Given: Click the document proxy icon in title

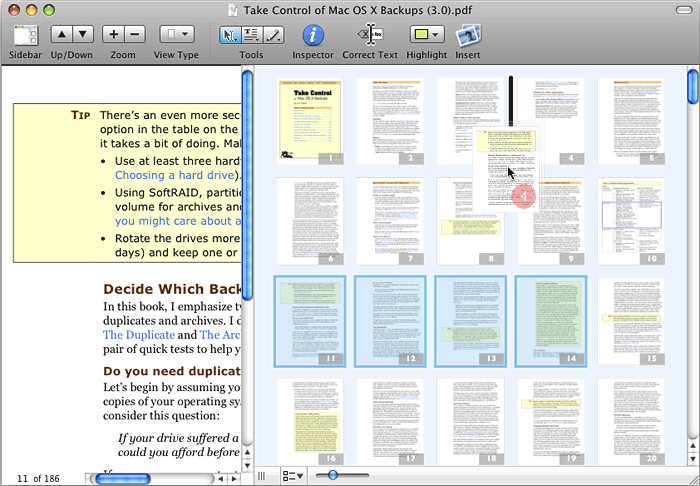Looking at the screenshot, I should pyautogui.click(x=233, y=10).
